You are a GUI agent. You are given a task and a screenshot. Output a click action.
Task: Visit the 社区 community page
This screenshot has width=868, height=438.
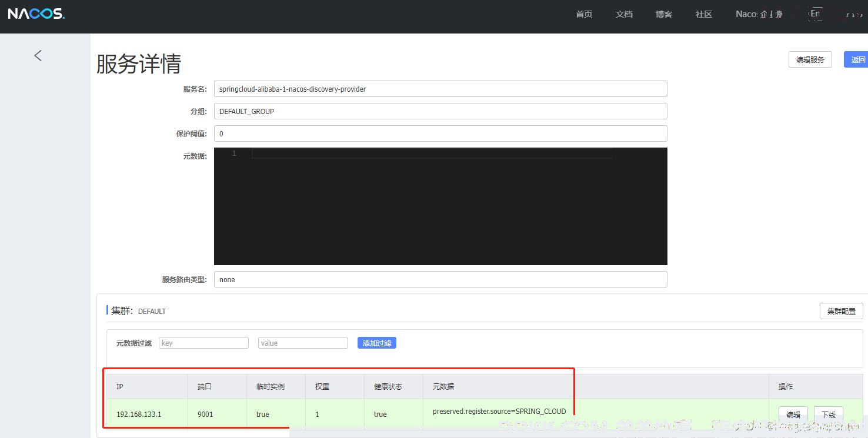(704, 14)
